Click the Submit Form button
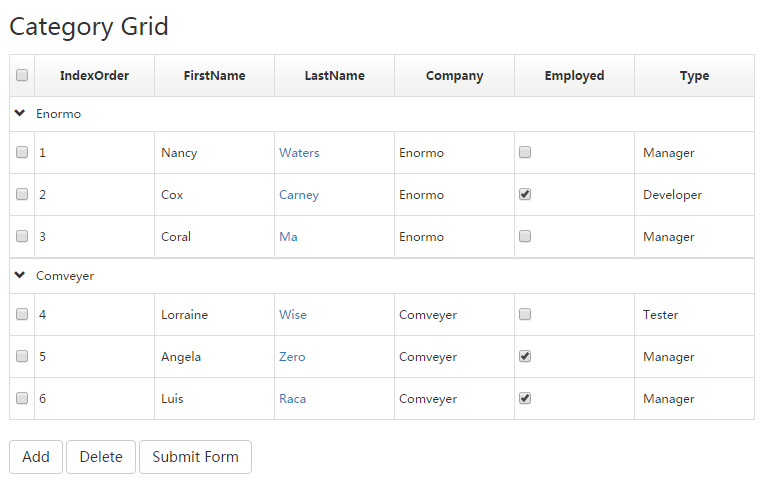Viewport: 763px width, 480px height. coord(195,457)
